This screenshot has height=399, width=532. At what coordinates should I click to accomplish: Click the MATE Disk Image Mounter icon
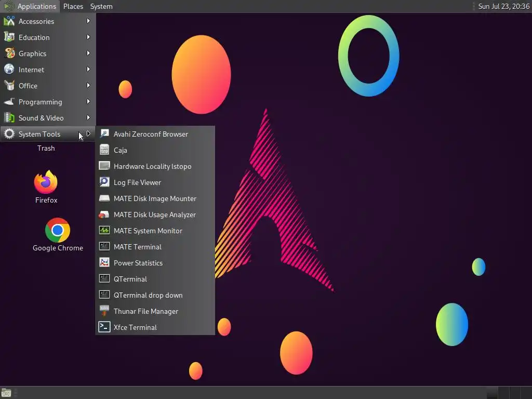click(104, 198)
